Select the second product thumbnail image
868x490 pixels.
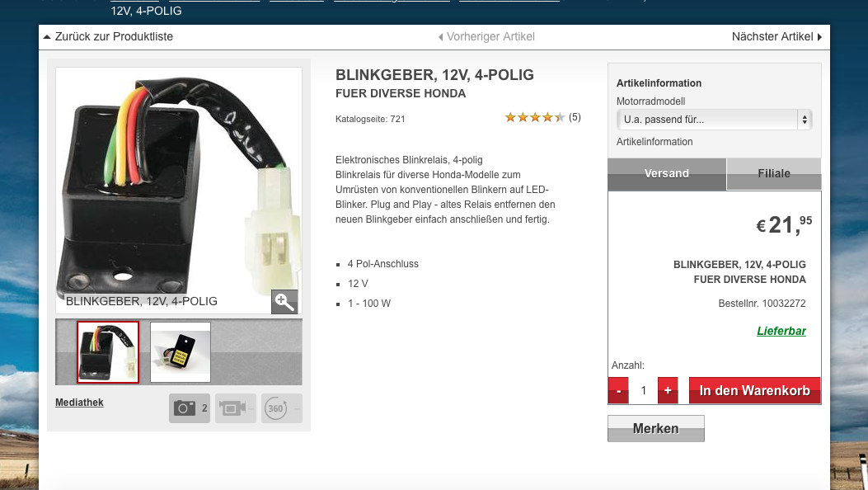pyautogui.click(x=181, y=352)
